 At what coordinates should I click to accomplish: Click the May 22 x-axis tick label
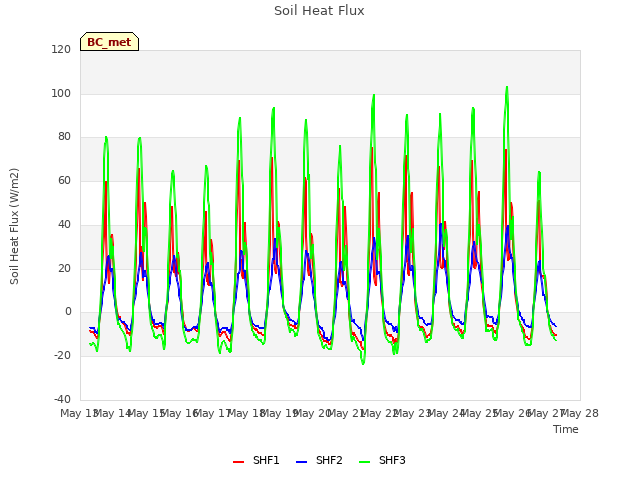click(x=380, y=413)
